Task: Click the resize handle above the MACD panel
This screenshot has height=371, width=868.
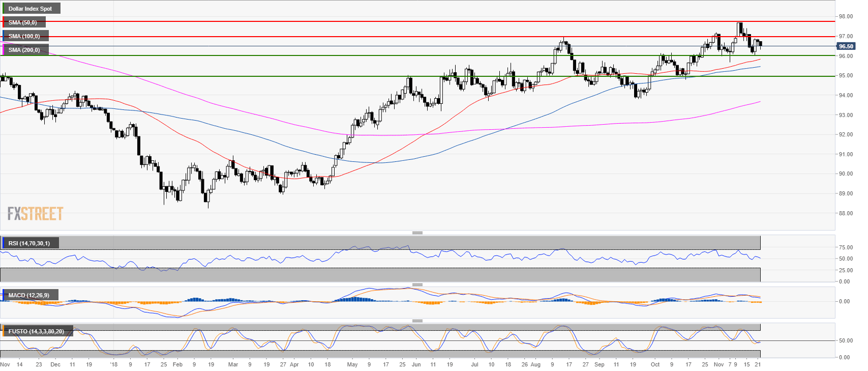Action: tap(417, 285)
